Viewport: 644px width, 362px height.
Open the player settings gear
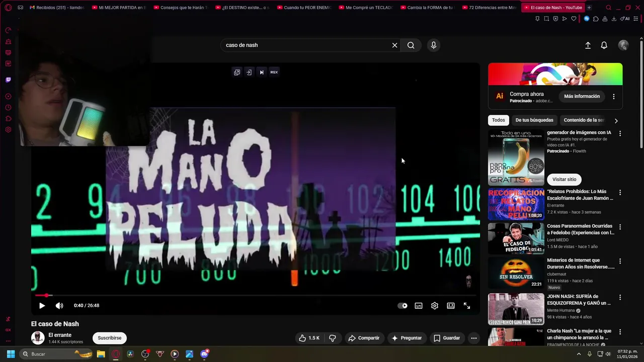point(435,306)
